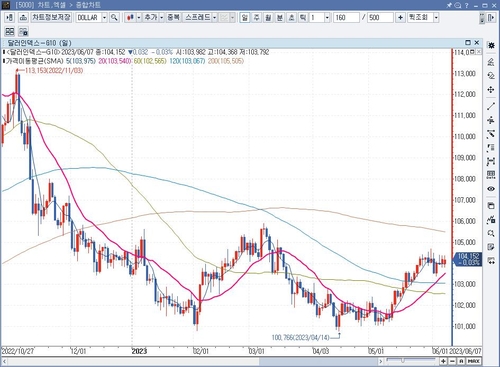Click the layout settings icon in second row
This screenshot has height=367, width=500.
(23, 32)
